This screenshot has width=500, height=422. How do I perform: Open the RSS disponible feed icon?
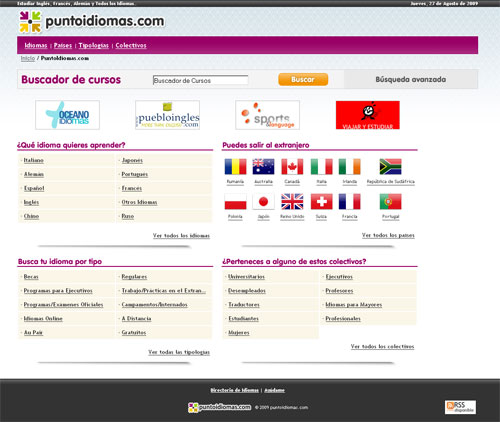pyautogui.click(x=460, y=407)
